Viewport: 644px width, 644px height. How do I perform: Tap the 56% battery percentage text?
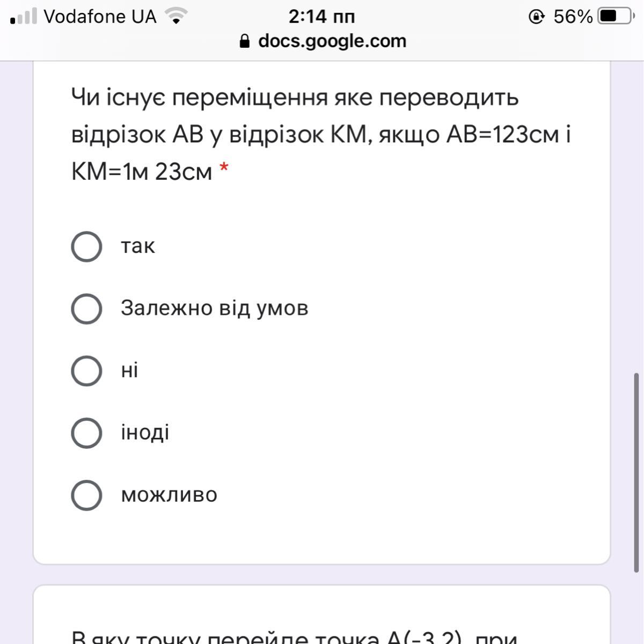[573, 17]
